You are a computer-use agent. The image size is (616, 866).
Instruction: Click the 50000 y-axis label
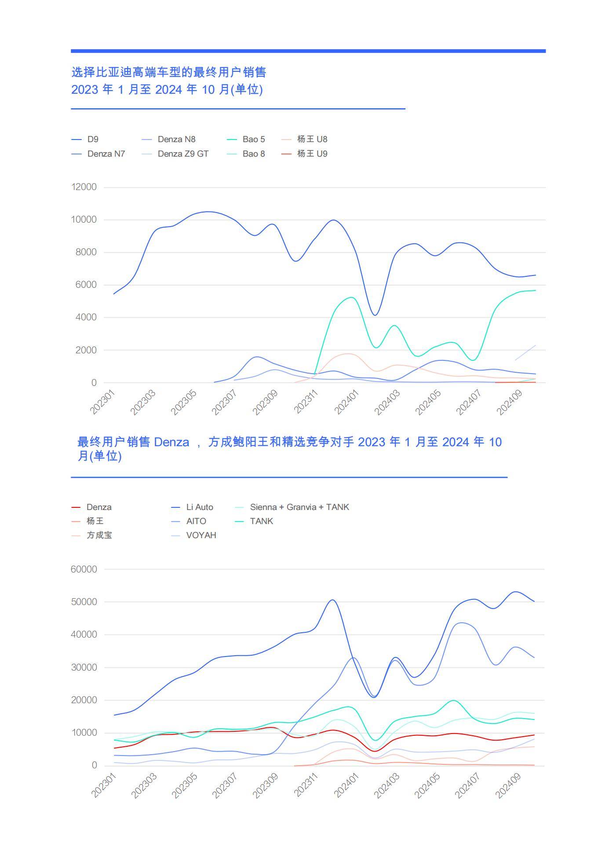(x=84, y=602)
